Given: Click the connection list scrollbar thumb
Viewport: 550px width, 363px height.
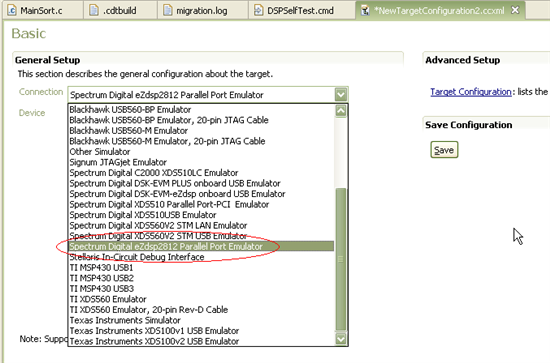Looking at the screenshot, I should [341, 259].
